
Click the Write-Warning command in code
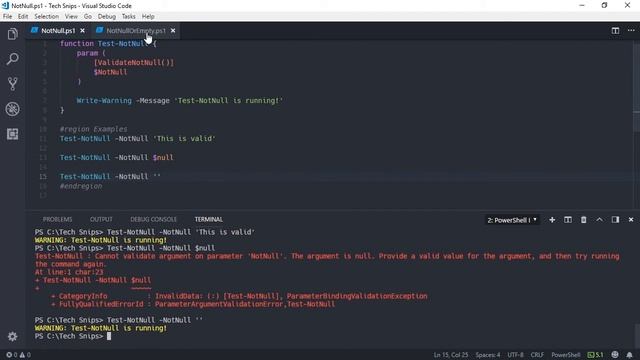pyautogui.click(x=104, y=100)
